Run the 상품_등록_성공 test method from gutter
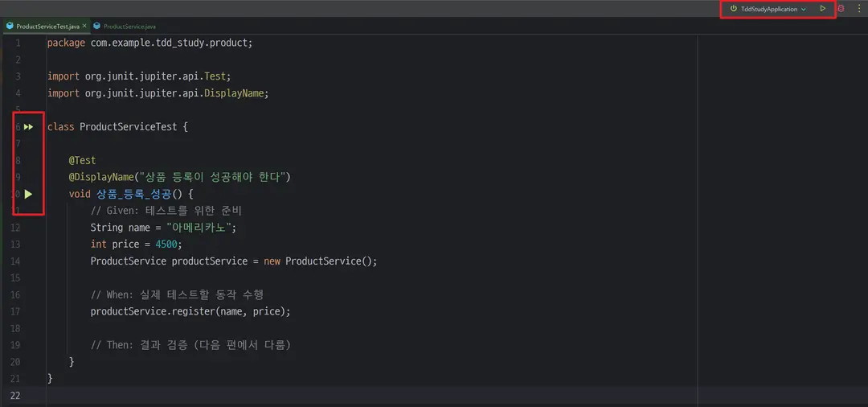This screenshot has height=407, width=868. coord(28,194)
